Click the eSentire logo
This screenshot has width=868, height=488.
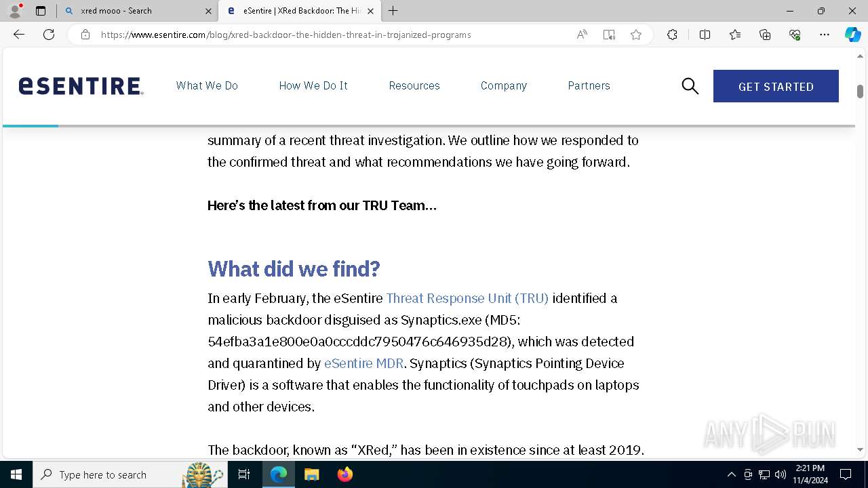pyautogui.click(x=81, y=86)
